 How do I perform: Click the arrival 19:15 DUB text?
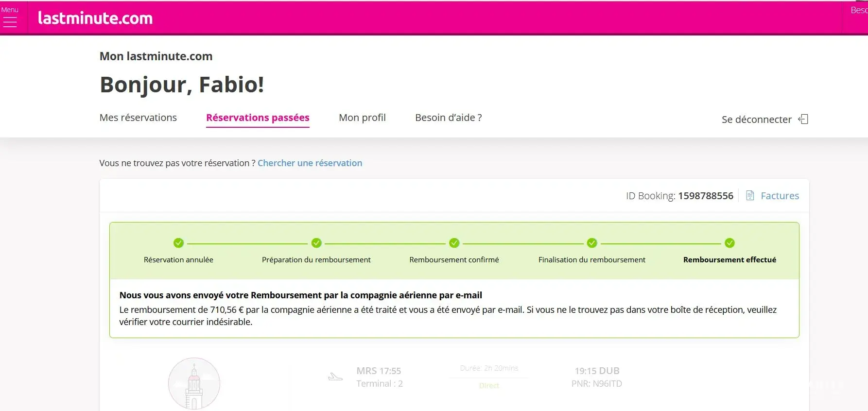[597, 371]
